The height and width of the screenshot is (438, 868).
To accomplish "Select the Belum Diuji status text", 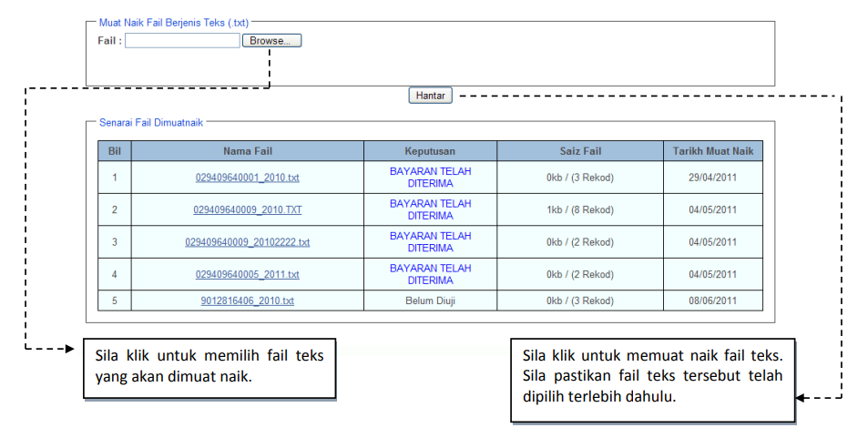I will pyautogui.click(x=430, y=300).
